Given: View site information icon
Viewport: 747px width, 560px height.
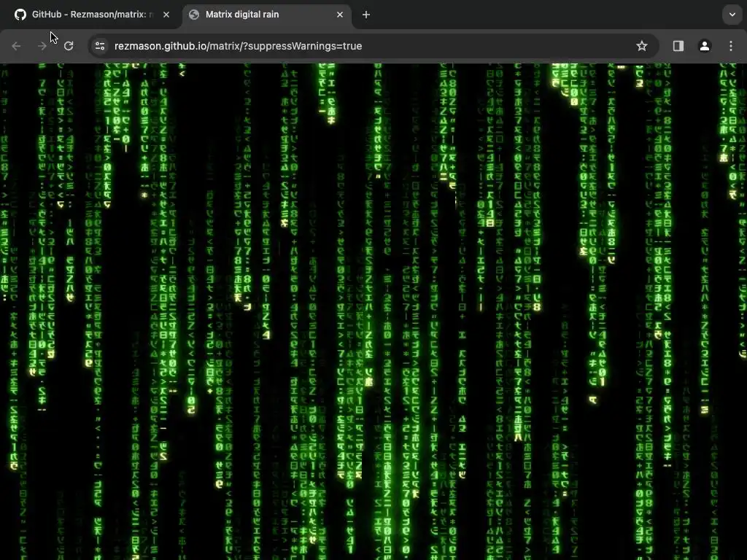Looking at the screenshot, I should (x=100, y=46).
